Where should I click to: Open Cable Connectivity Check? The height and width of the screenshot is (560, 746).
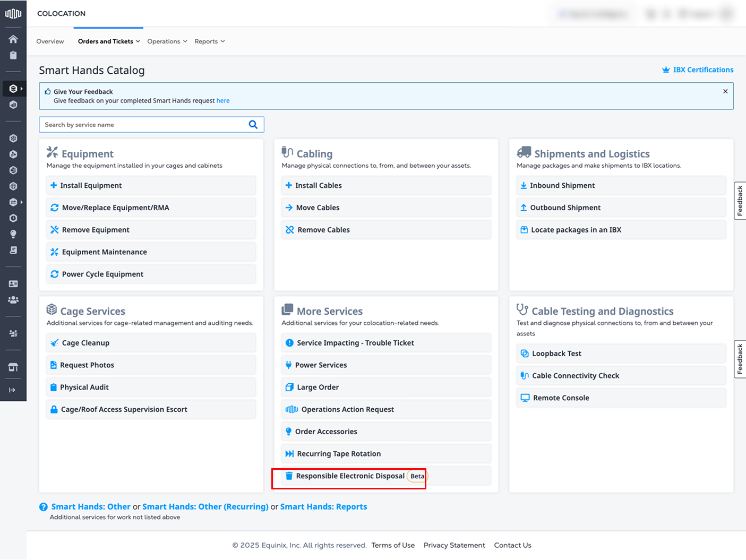(x=621, y=376)
